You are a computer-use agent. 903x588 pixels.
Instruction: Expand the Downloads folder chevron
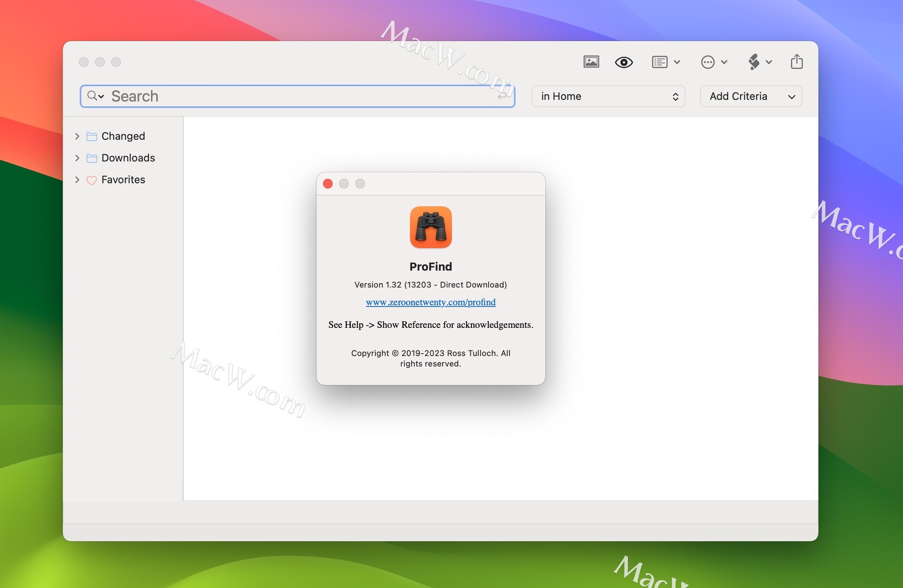coord(77,158)
